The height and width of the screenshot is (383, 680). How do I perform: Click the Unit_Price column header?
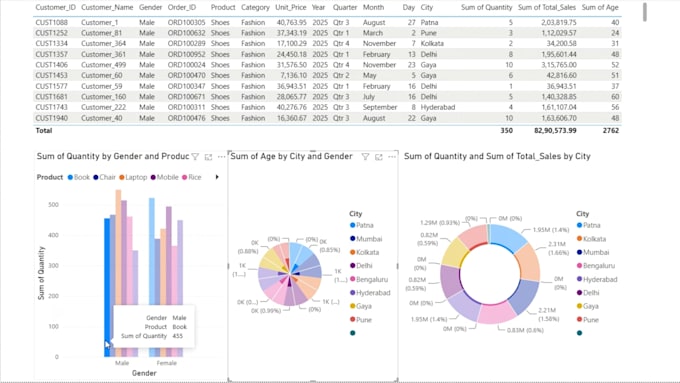pos(291,7)
